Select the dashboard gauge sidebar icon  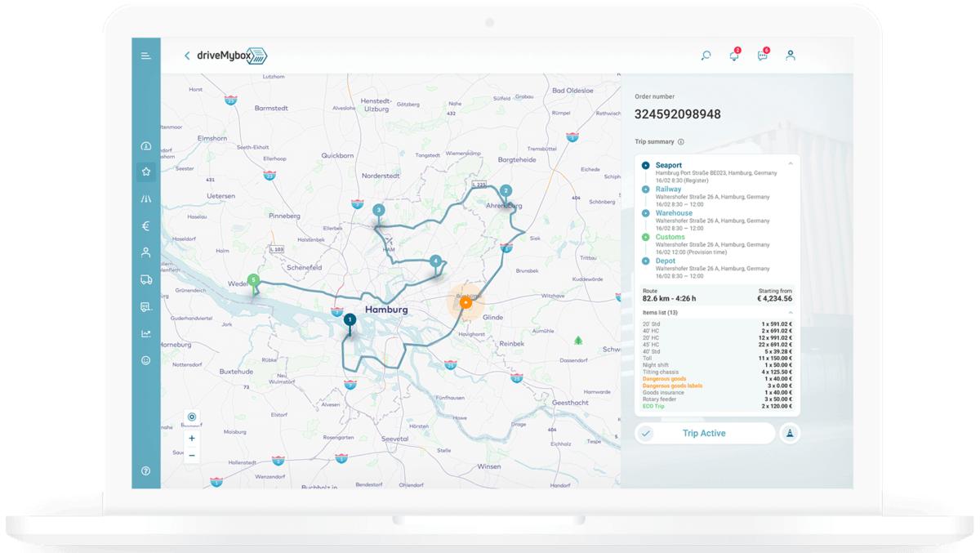pos(146,146)
